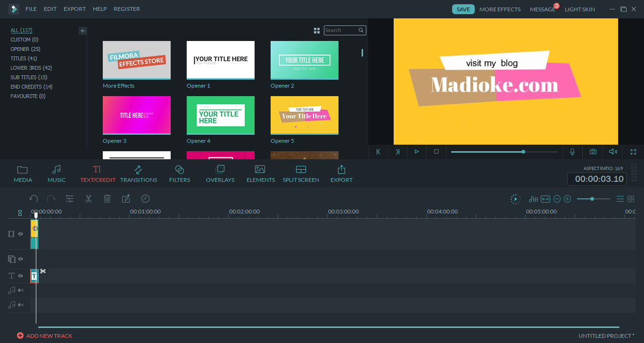Select the Opener 1 thumbnail
The height and width of the screenshot is (343, 644).
221,60
